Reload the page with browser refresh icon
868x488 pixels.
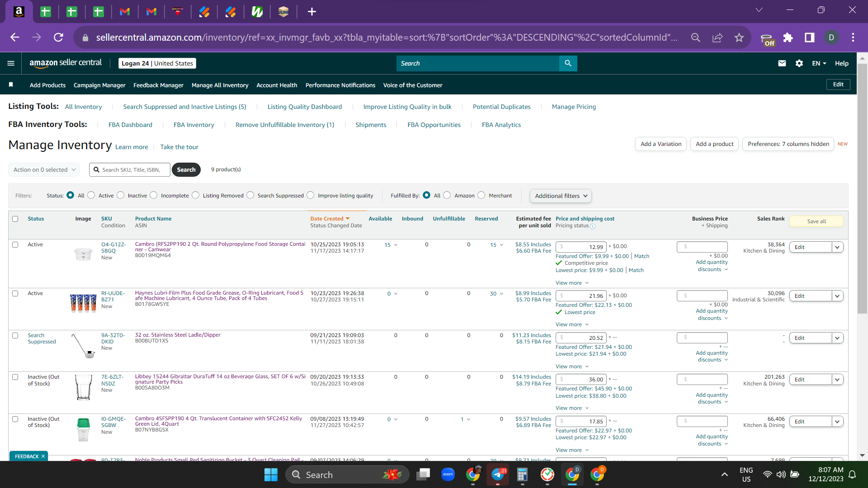[x=58, y=38]
